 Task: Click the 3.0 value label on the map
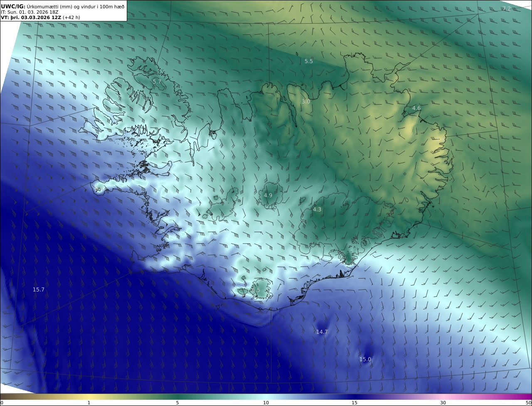(306, 101)
